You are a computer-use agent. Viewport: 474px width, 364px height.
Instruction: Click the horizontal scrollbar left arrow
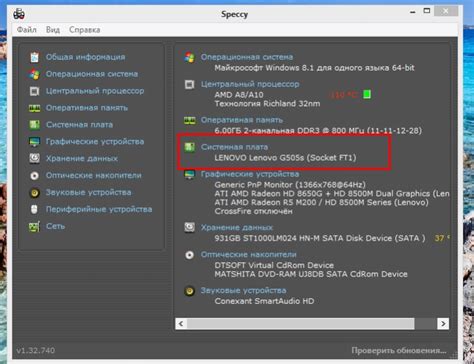point(181,324)
